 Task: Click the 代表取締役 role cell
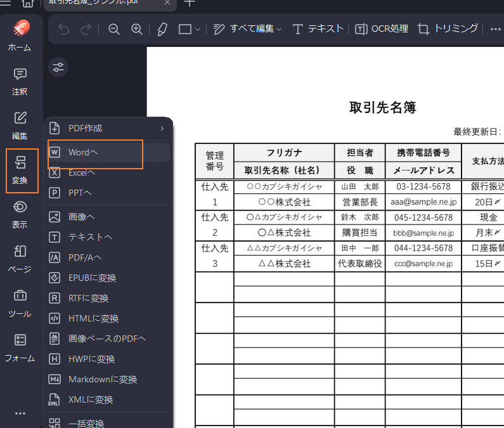[359, 264]
